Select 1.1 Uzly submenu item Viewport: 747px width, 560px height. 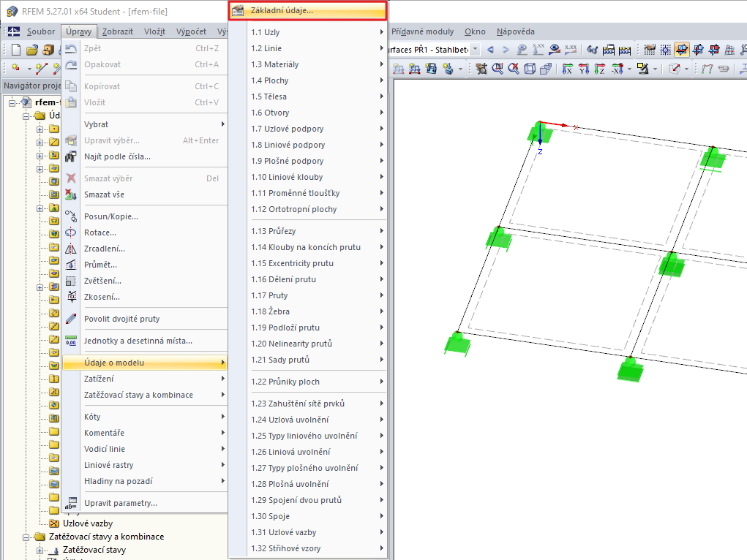pyautogui.click(x=308, y=32)
